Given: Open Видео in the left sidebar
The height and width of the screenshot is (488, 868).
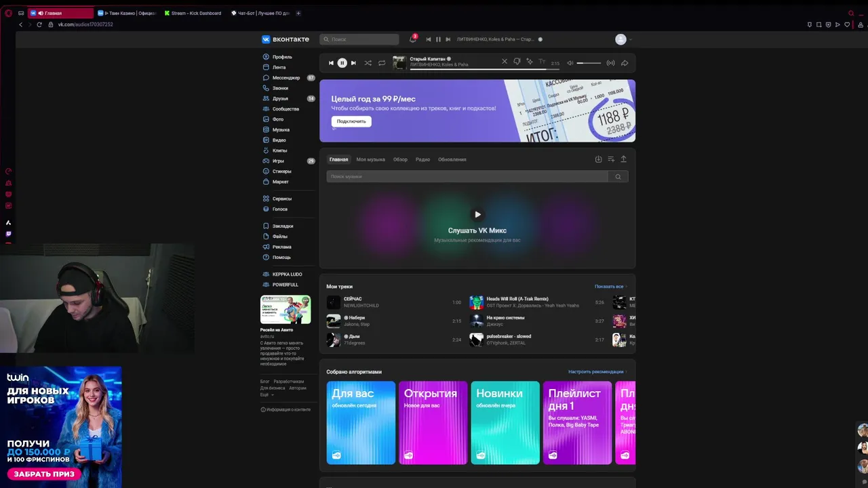Looking at the screenshot, I should click(279, 140).
